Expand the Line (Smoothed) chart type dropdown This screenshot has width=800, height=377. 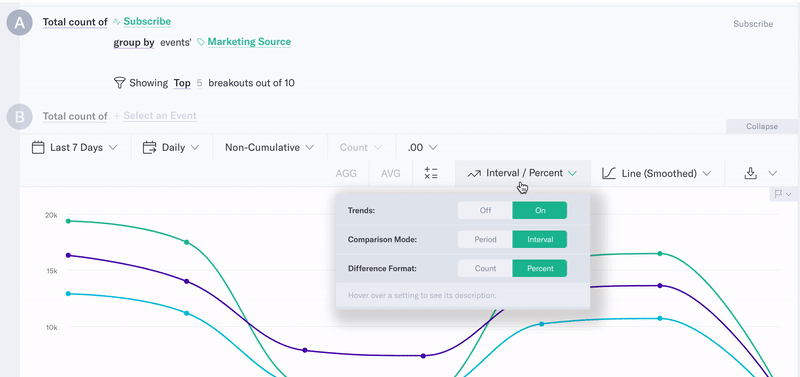(x=658, y=173)
